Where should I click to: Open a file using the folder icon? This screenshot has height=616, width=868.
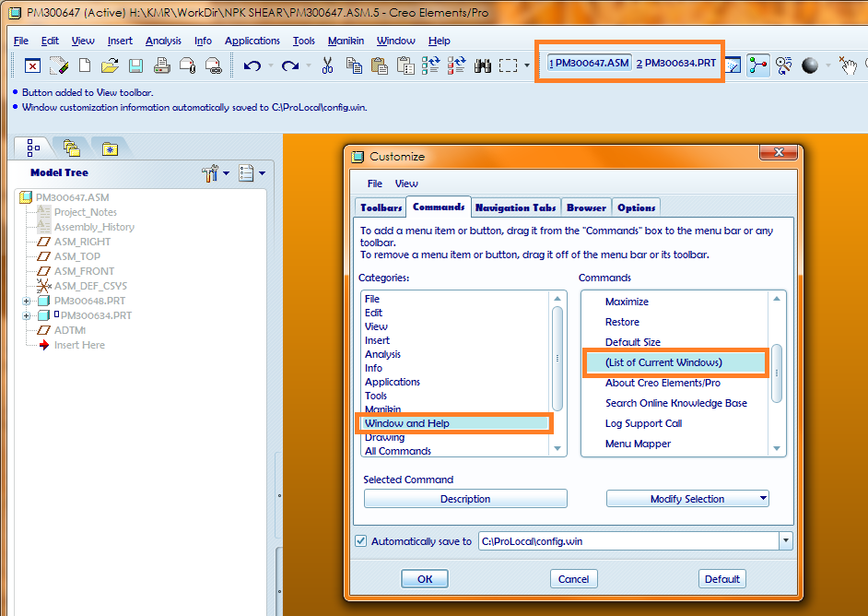[111, 65]
